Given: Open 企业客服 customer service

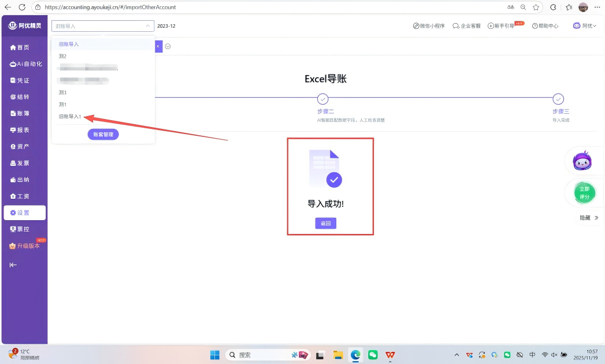Looking at the screenshot, I should pyautogui.click(x=466, y=26).
